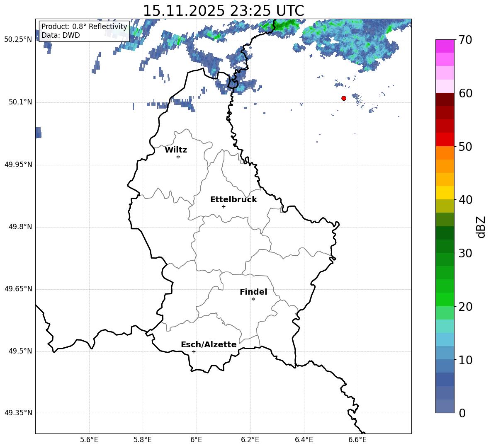Click the Findel city label
Viewport: 491px width, 448px height.
[x=253, y=292]
